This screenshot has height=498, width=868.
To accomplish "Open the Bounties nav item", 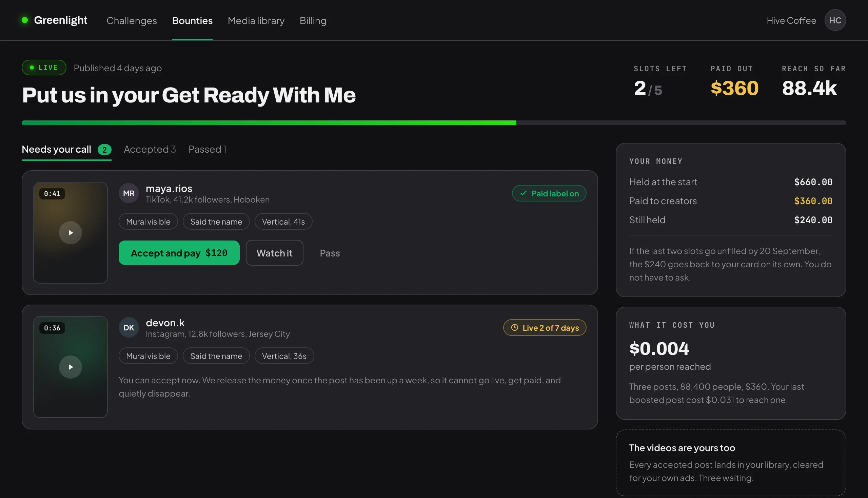I will (193, 20).
